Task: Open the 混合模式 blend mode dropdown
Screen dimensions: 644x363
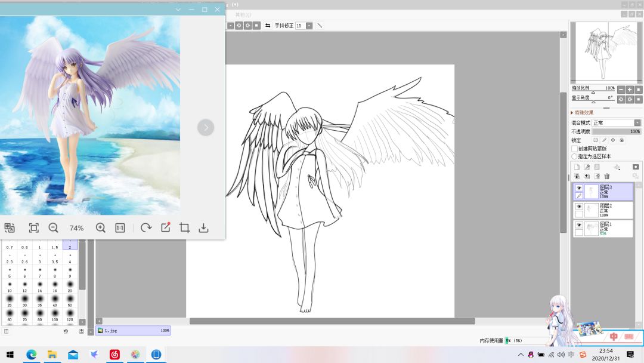Action: click(637, 123)
